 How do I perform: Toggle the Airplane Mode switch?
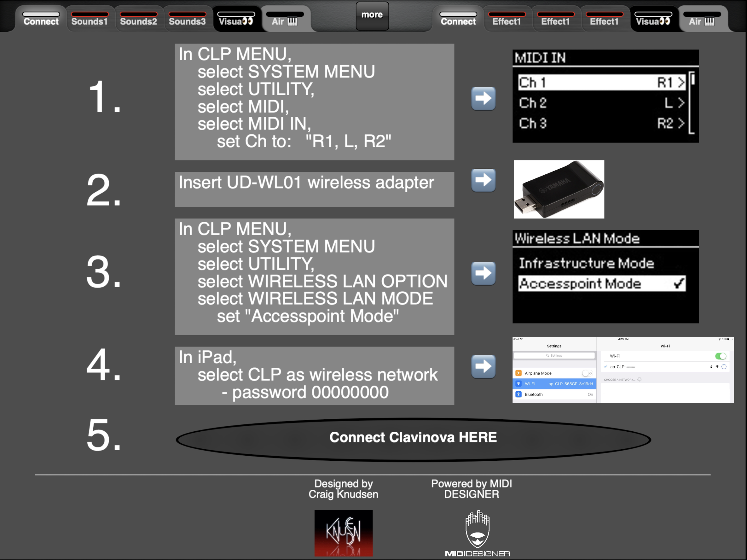point(587,373)
